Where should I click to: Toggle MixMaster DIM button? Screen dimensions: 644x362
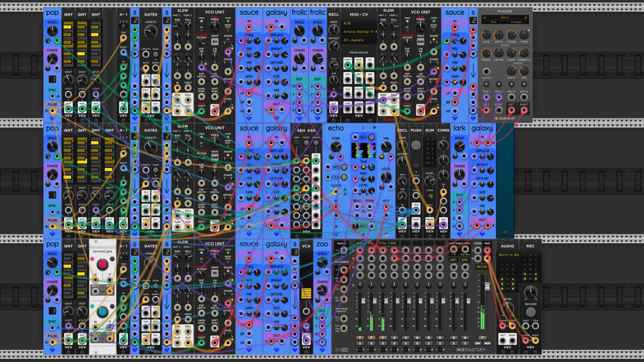[x=478, y=343]
